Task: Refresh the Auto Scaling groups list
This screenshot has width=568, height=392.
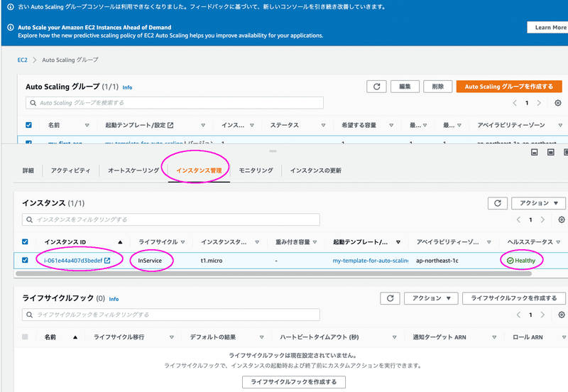Action: [x=376, y=87]
